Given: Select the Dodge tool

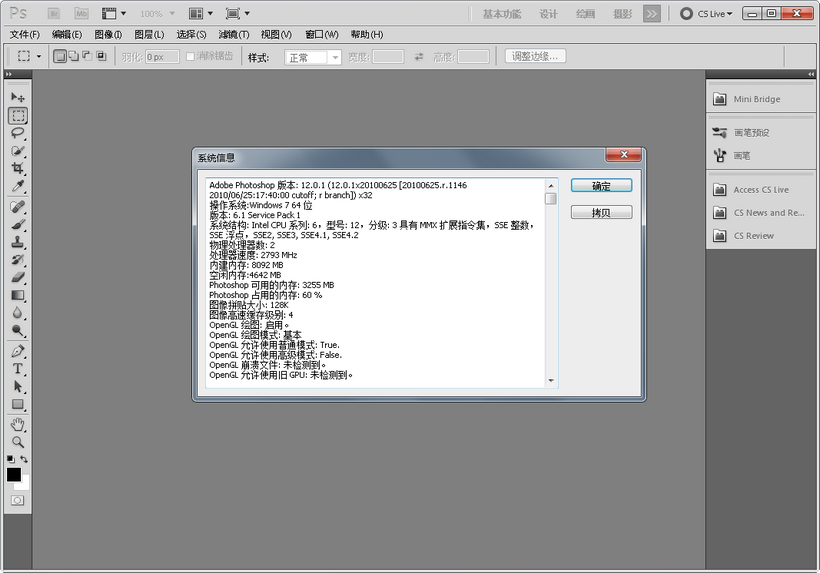Looking at the screenshot, I should pos(17,330).
